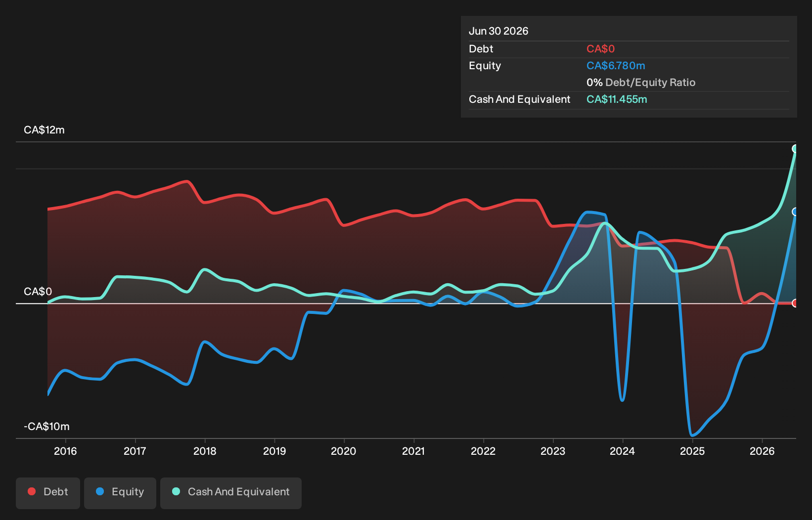Click the 2016 x-axis label
Screen dimensions: 812x520
[x=65, y=451]
